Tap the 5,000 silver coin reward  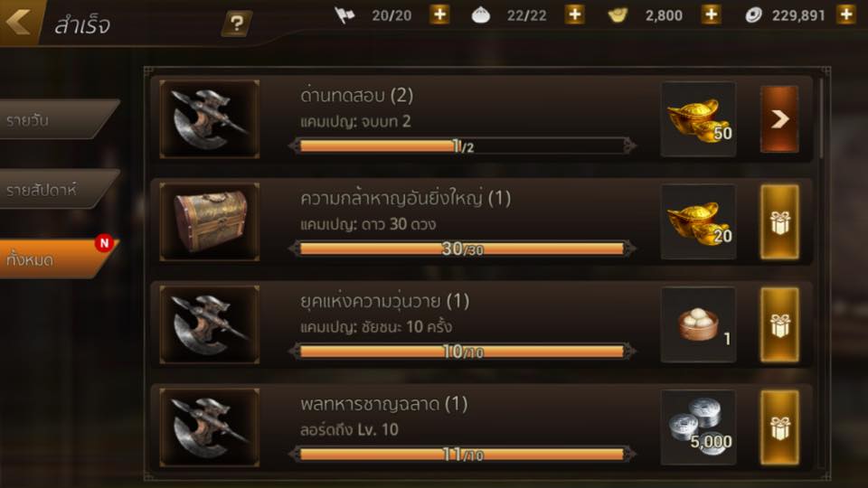[699, 427]
